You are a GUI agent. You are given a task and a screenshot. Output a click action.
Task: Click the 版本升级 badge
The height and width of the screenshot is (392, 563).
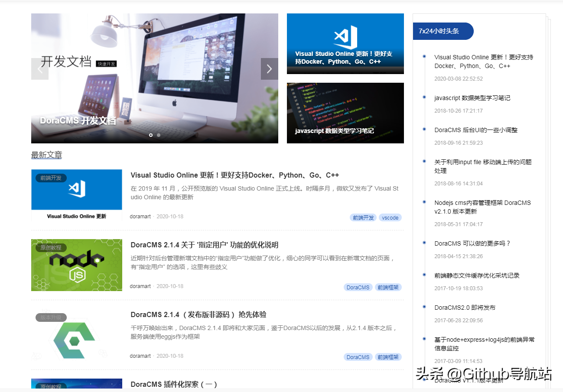pyautogui.click(x=51, y=317)
